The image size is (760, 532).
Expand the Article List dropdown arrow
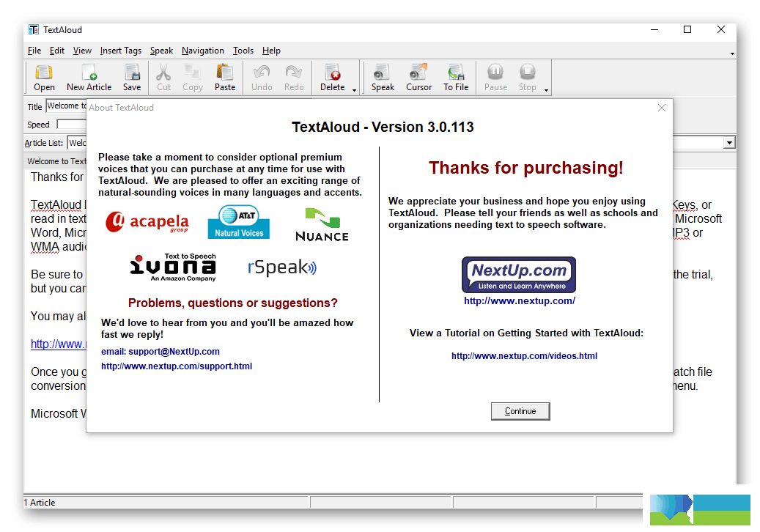(729, 142)
